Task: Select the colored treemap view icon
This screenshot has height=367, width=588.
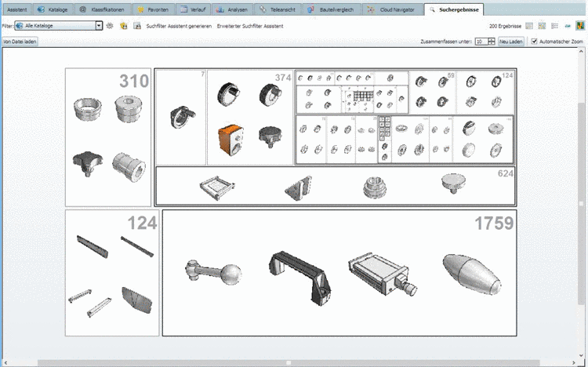Action: 580,26
